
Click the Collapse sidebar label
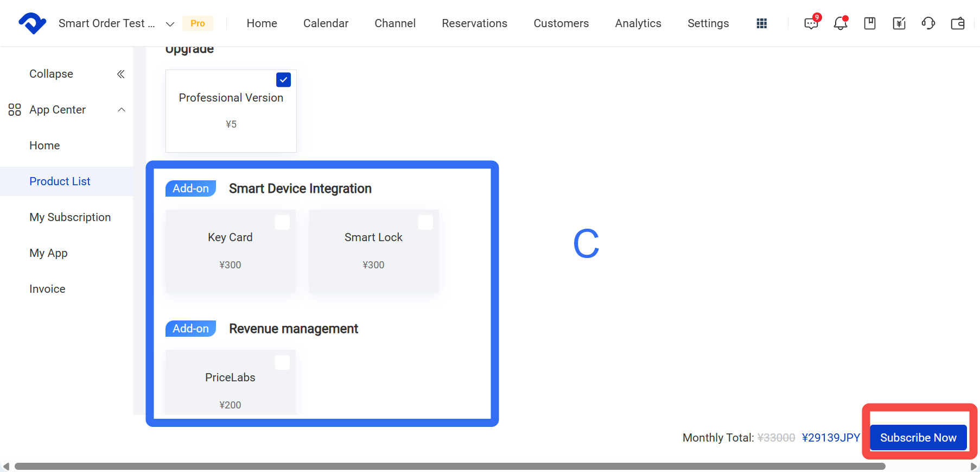coord(51,74)
